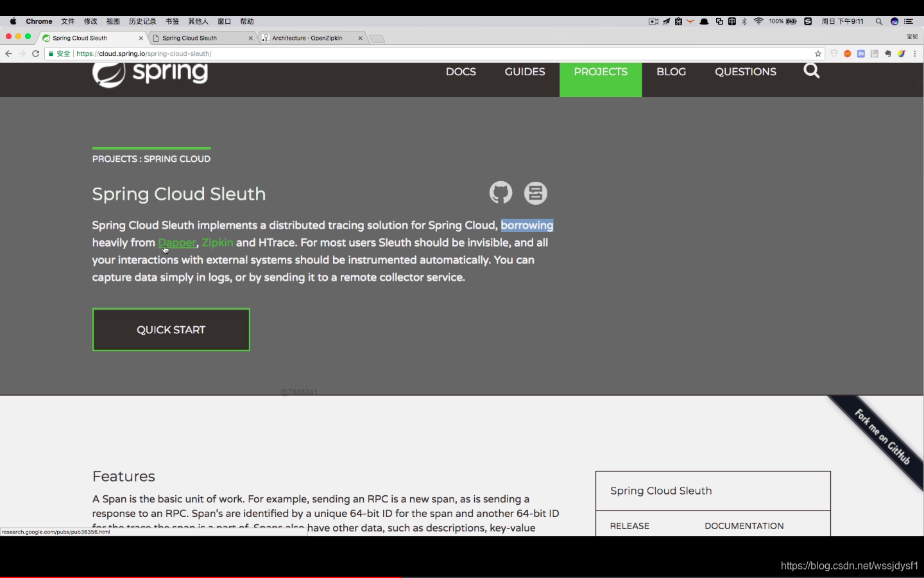924x578 pixels.
Task: Open the Bluetooth status menu
Action: (x=744, y=21)
